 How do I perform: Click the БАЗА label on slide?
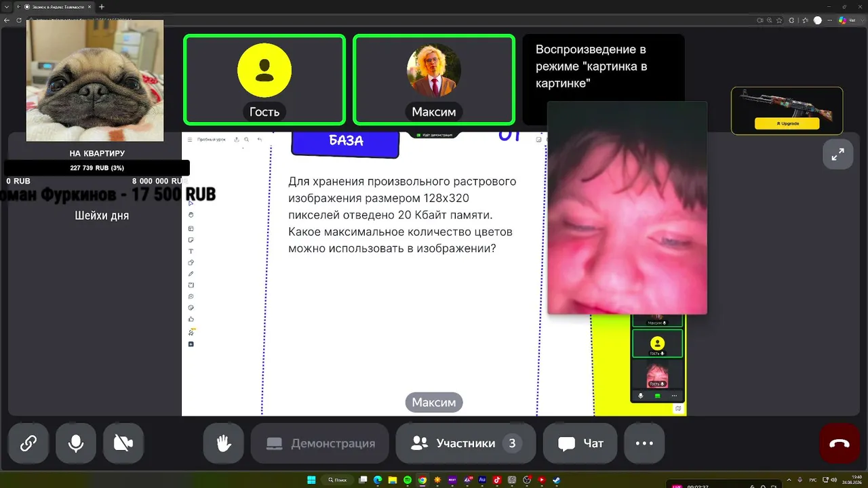[x=346, y=141]
